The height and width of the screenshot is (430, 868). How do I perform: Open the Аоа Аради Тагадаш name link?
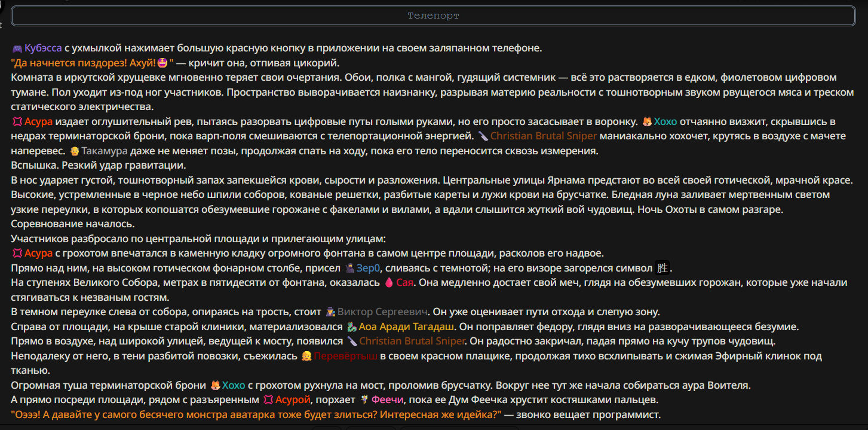pyautogui.click(x=407, y=327)
